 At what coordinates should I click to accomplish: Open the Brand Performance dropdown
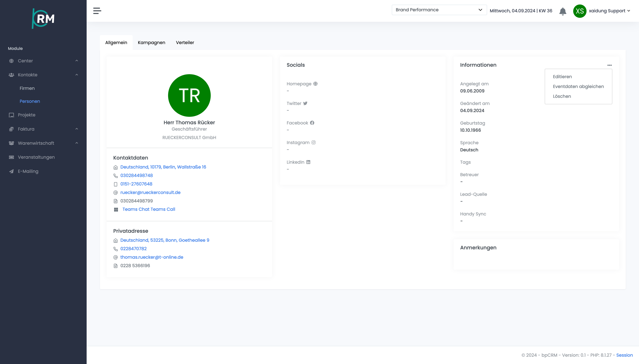click(439, 10)
